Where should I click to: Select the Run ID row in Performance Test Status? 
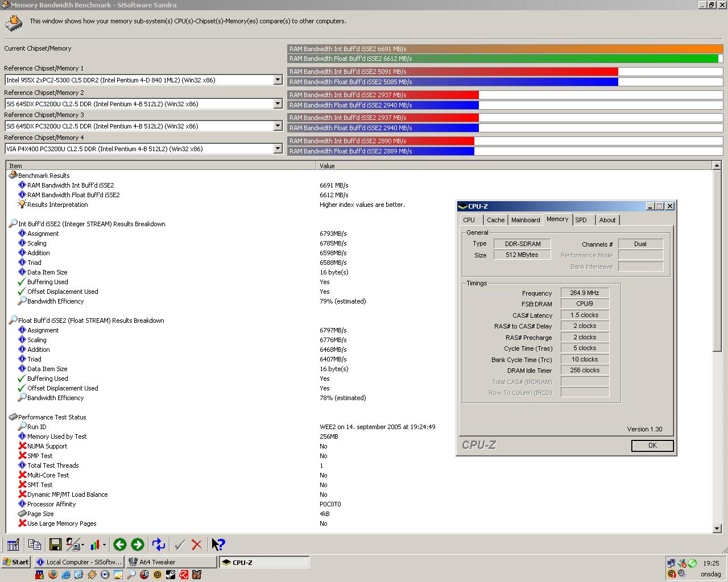click(359, 427)
